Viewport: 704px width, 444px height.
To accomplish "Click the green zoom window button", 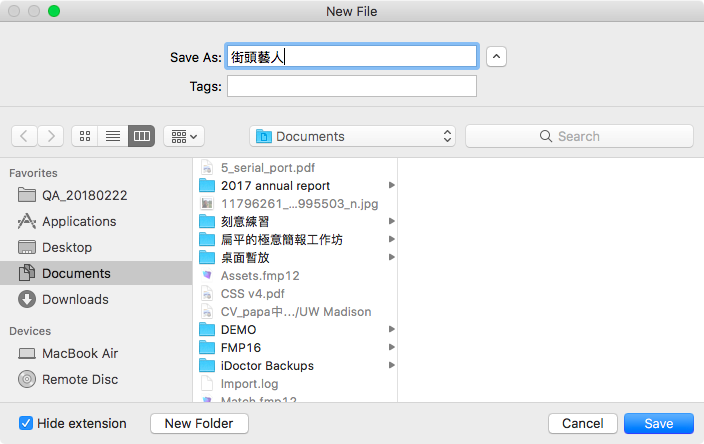I will tap(54, 11).
